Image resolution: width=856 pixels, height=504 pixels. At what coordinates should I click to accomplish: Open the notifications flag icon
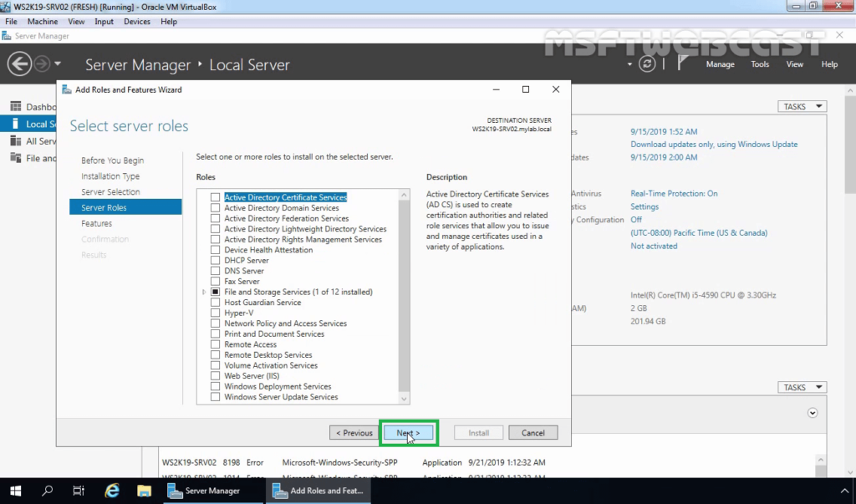682,64
